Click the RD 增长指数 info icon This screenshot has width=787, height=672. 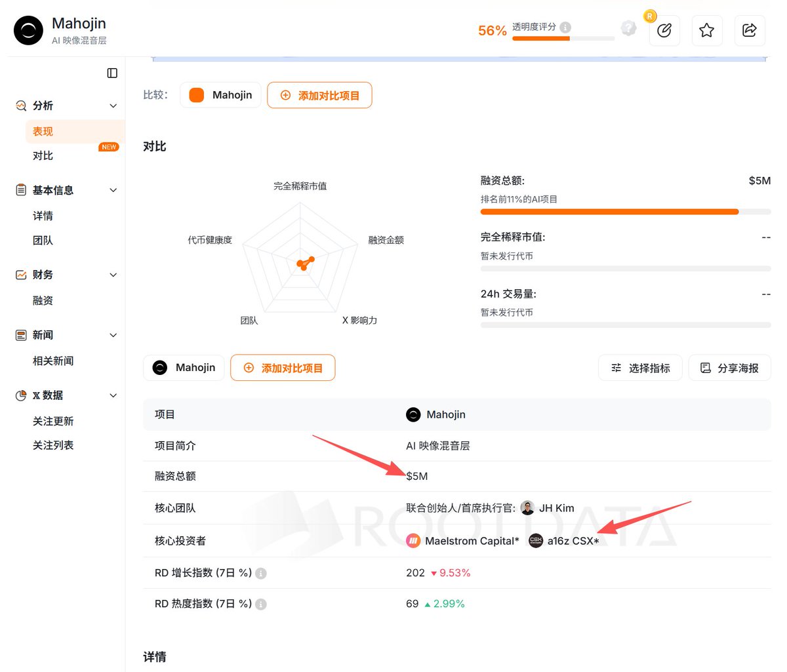(261, 574)
